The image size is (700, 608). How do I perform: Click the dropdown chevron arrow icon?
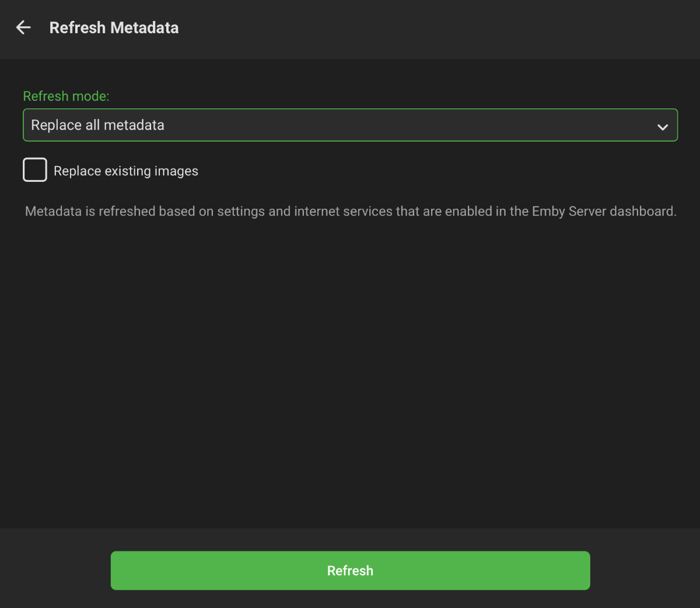point(662,126)
